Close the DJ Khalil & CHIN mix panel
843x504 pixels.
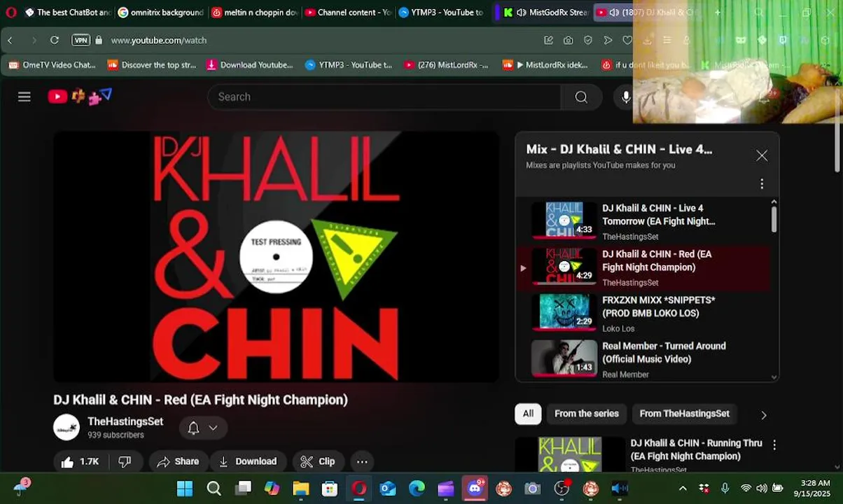tap(762, 155)
